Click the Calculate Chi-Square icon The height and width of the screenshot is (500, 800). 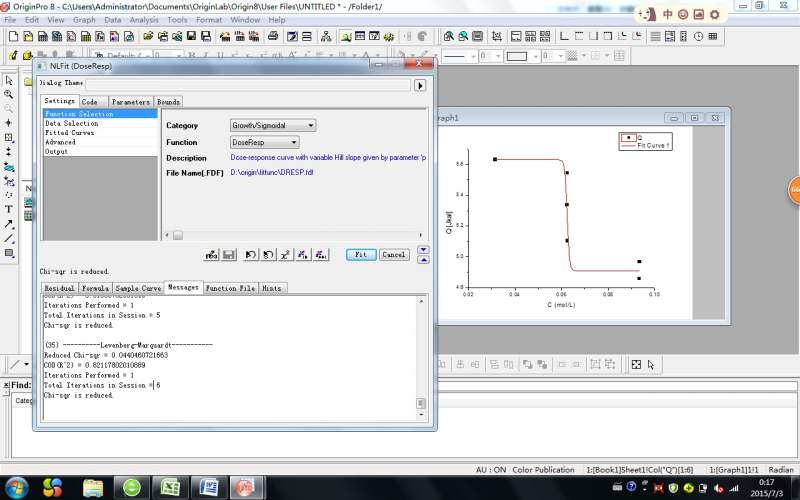click(x=286, y=255)
